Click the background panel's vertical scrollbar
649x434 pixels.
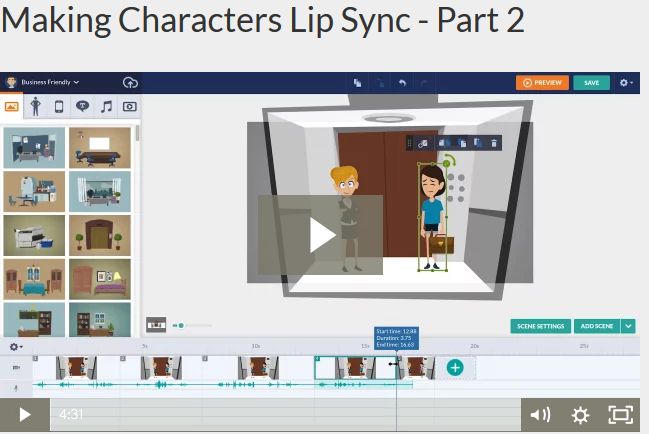pos(137,134)
